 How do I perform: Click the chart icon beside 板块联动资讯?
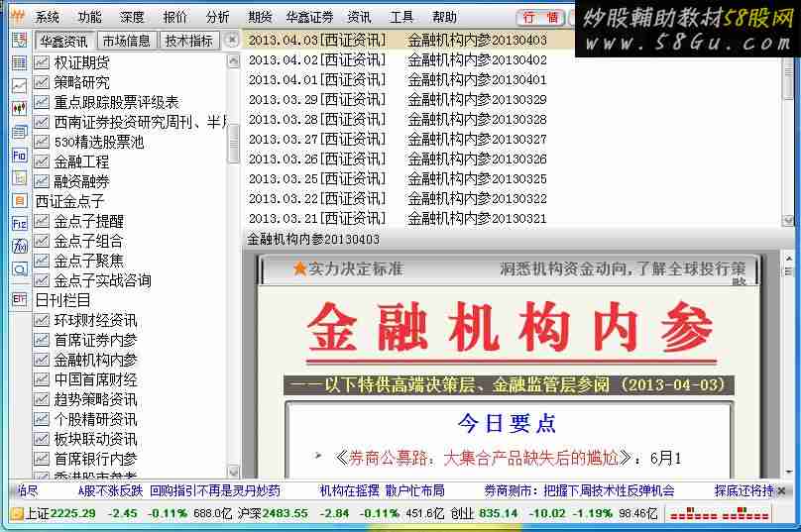[x=42, y=439]
